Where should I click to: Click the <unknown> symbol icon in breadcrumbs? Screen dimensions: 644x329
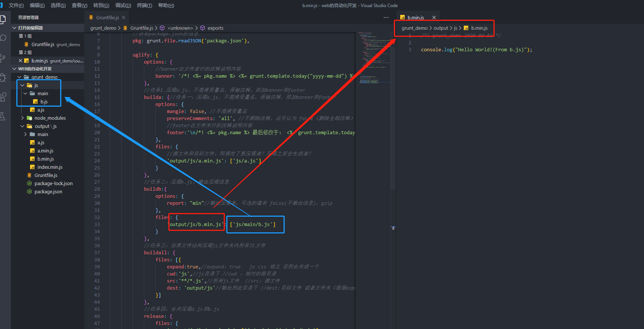pyautogui.click(x=162, y=28)
